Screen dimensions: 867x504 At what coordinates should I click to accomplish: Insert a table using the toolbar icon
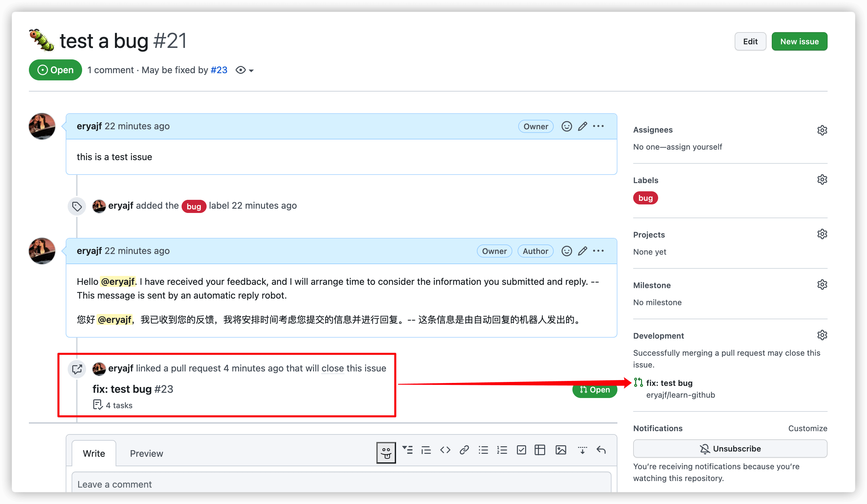(540, 450)
